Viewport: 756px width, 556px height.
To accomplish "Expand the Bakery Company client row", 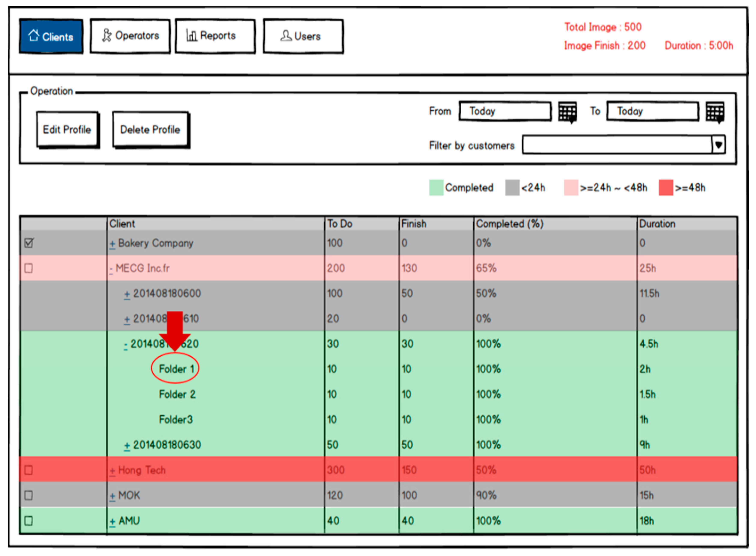I will [x=112, y=244].
